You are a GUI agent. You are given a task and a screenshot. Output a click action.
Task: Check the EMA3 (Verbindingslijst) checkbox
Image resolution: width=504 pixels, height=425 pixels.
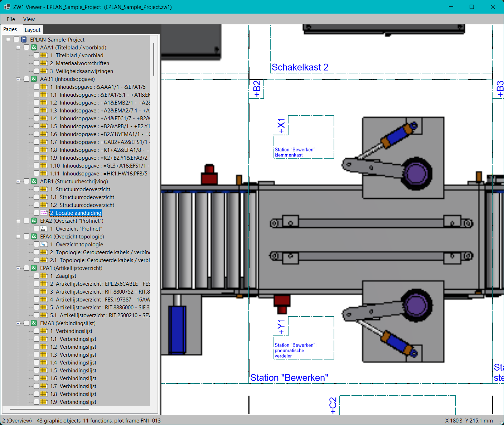click(26, 323)
